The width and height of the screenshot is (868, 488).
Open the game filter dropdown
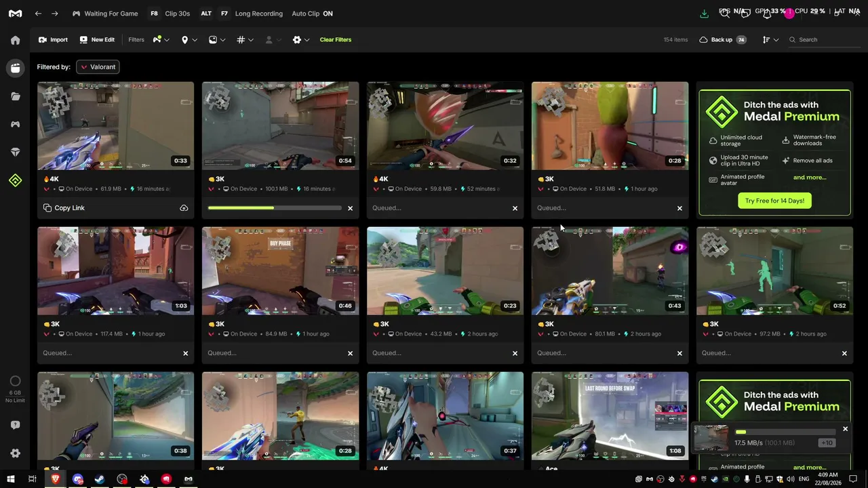click(x=161, y=40)
